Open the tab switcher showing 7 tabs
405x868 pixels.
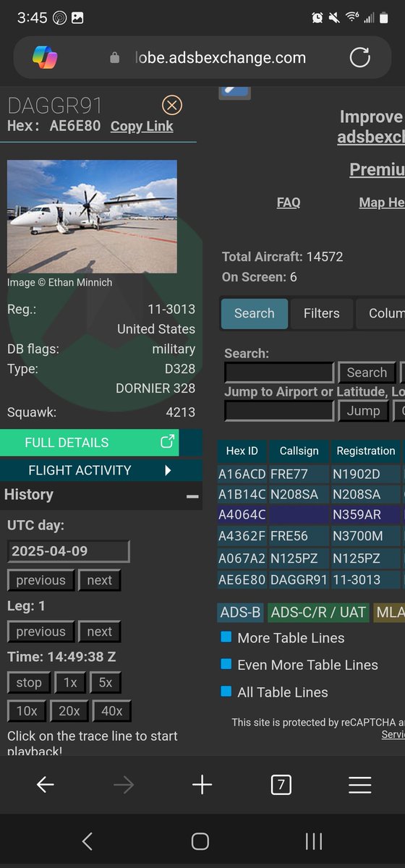pyautogui.click(x=281, y=785)
